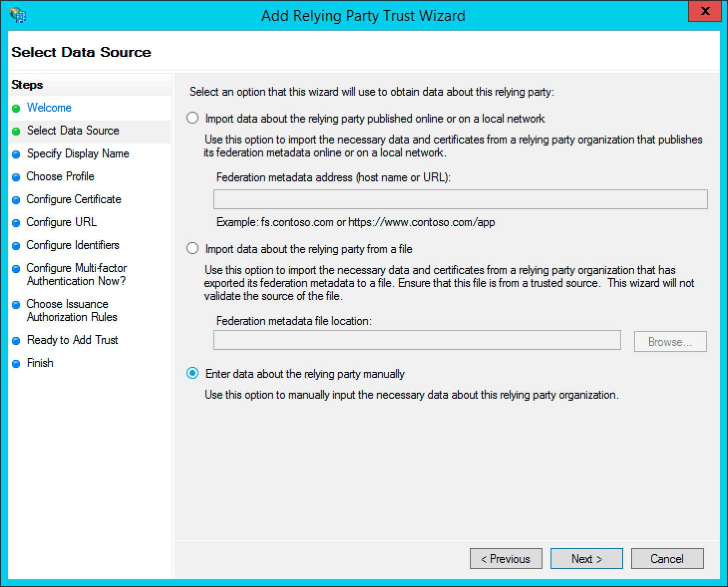
Task: Click the wizard icon in the title bar
Action: pos(17,15)
